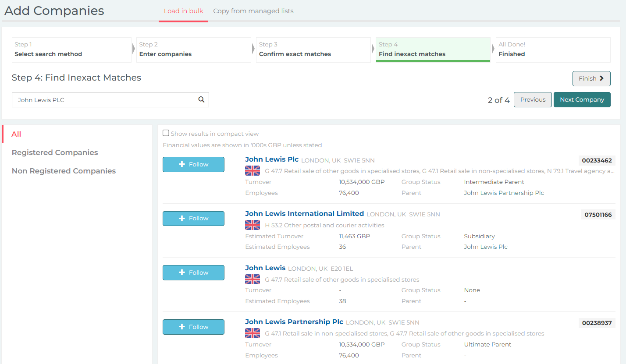Click UK flag icon beside John Lewis Plc
The height and width of the screenshot is (364, 626).
(x=253, y=171)
